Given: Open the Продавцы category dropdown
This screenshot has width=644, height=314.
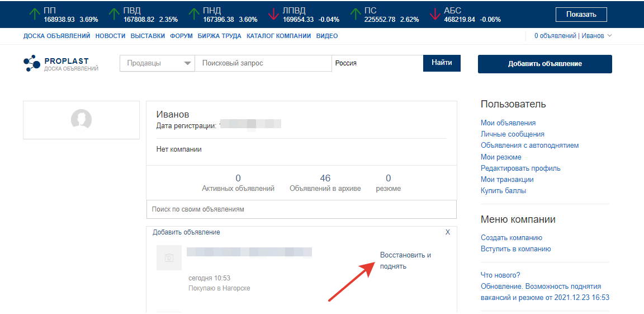Looking at the screenshot, I should 157,63.
